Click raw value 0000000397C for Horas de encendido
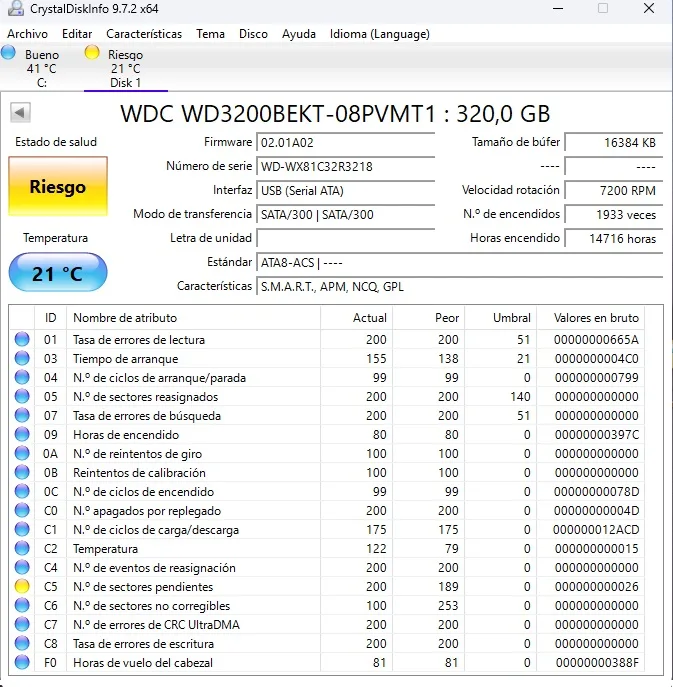This screenshot has height=687, width=673. pyautogui.click(x=597, y=435)
